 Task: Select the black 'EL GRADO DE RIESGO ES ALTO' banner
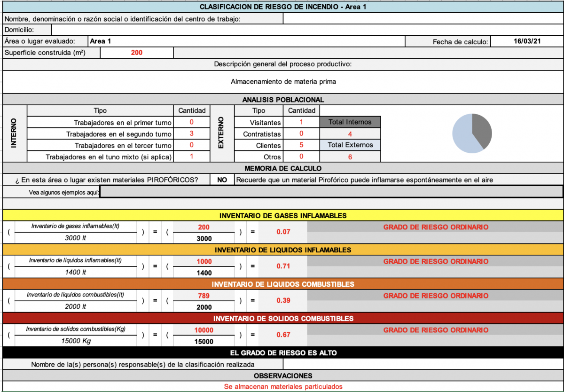[283, 353]
